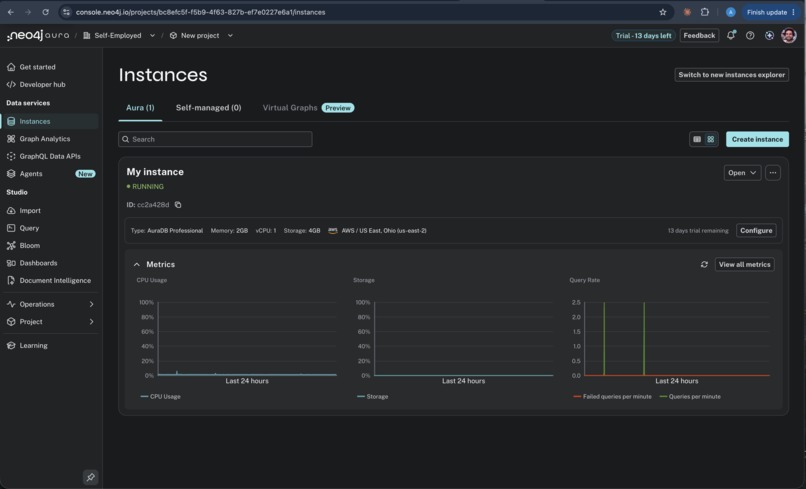This screenshot has height=489, width=806.
Task: Click the Finish update button
Action: pos(771,12)
